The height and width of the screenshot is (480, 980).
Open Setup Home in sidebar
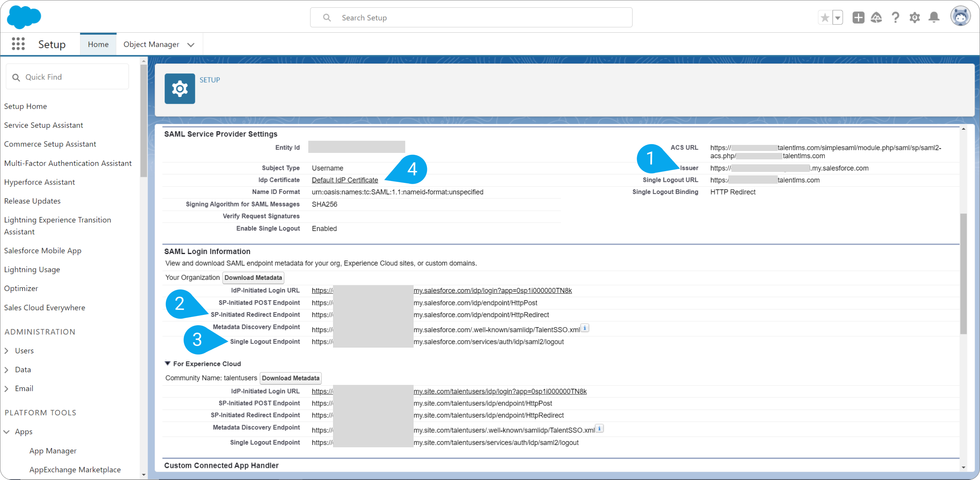coord(25,106)
